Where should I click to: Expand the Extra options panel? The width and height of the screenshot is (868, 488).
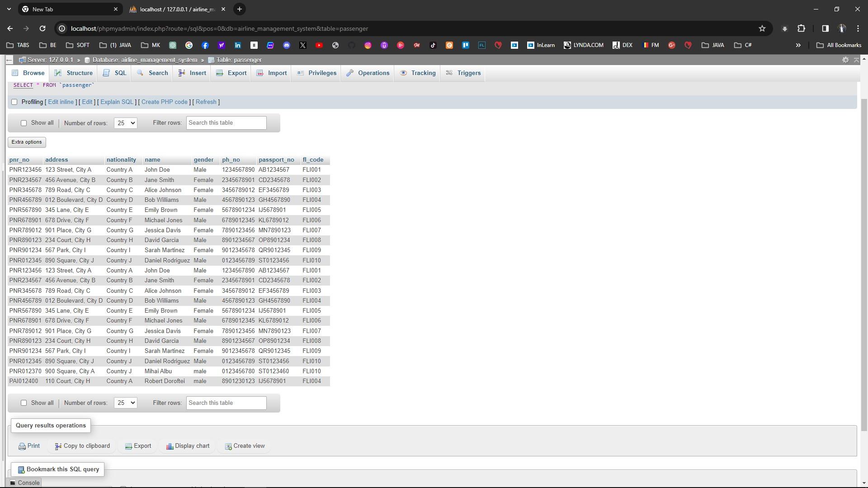click(26, 142)
